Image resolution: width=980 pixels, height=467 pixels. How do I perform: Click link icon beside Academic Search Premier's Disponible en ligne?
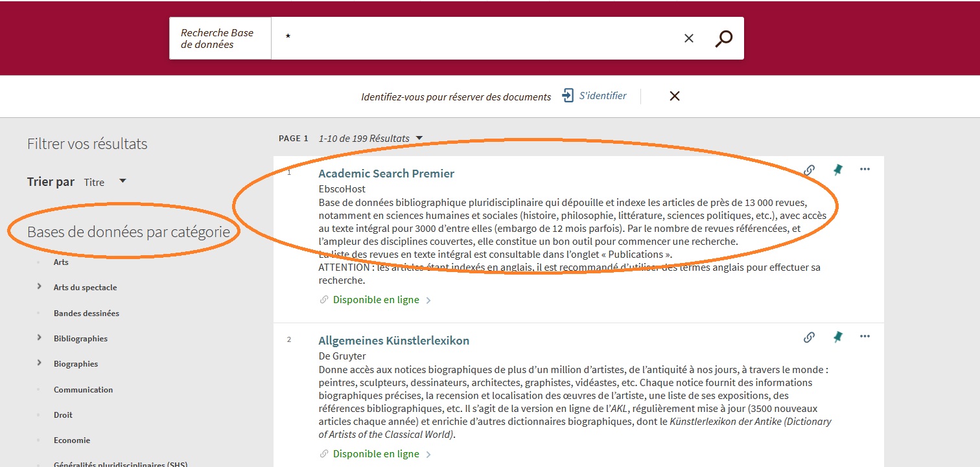coord(324,300)
